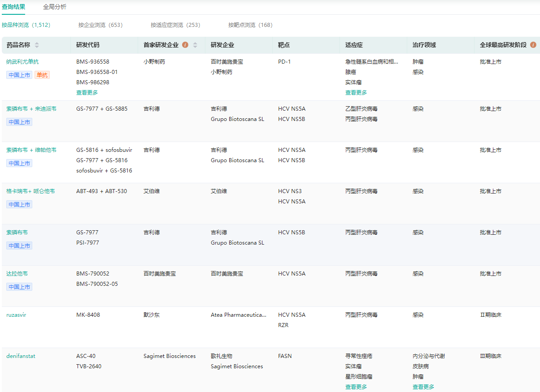Click sort arrows beside 药品名称 header
Image resolution: width=540 pixels, height=392 pixels.
tap(37, 45)
